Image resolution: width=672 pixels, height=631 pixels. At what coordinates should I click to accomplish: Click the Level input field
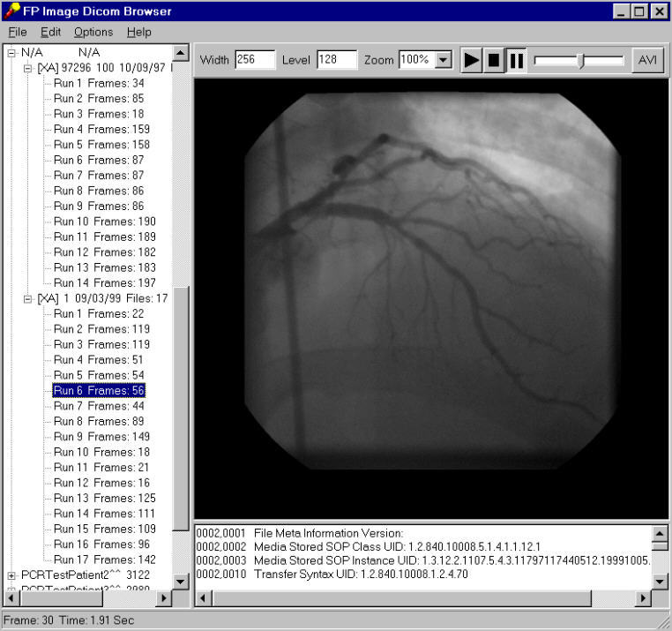(x=337, y=60)
